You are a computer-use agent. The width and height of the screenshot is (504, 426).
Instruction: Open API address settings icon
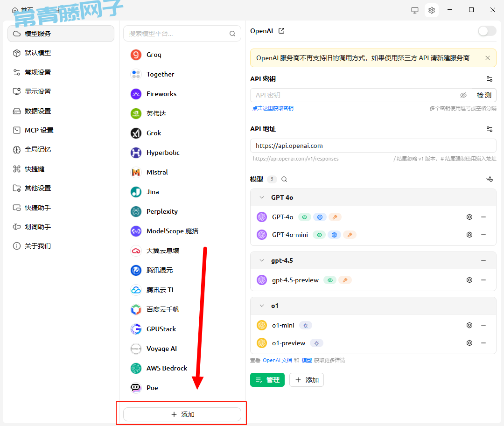tap(490, 129)
